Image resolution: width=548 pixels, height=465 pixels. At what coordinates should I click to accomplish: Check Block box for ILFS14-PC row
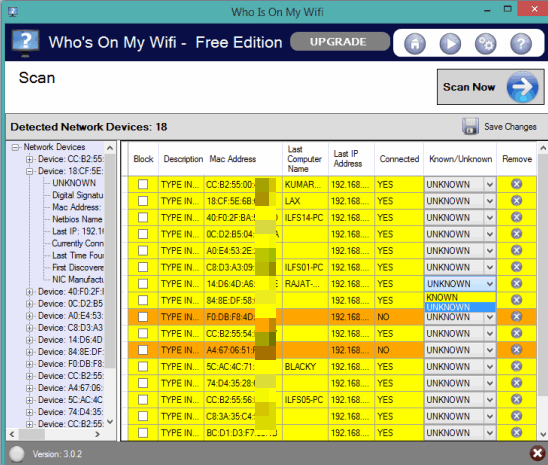click(x=143, y=217)
